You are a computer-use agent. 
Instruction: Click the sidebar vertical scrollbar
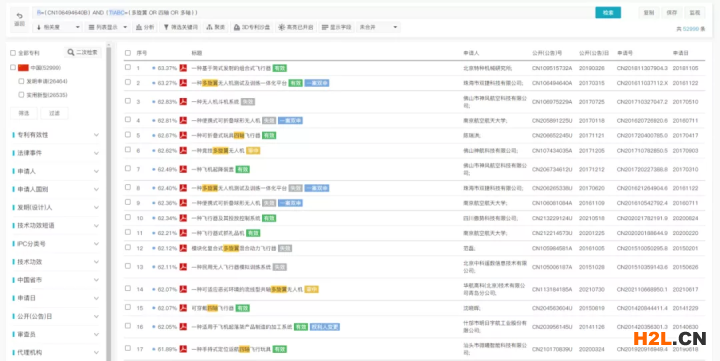(x=109, y=202)
